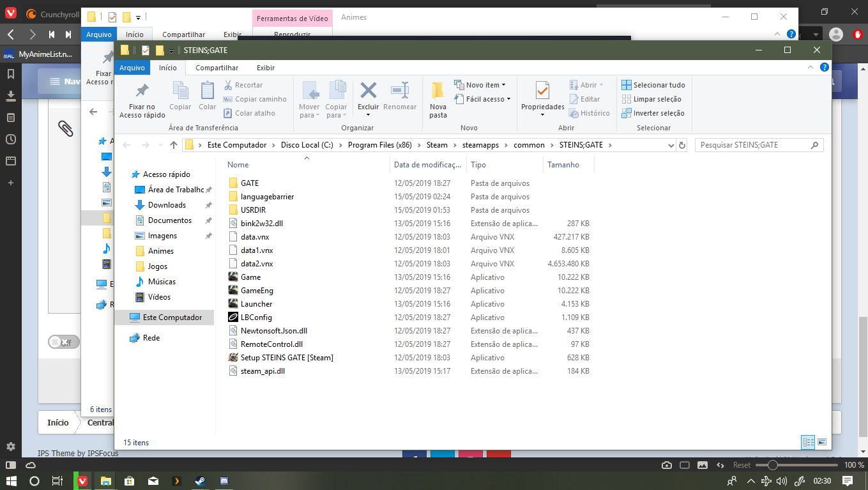Click Inverter seleção

(x=653, y=113)
